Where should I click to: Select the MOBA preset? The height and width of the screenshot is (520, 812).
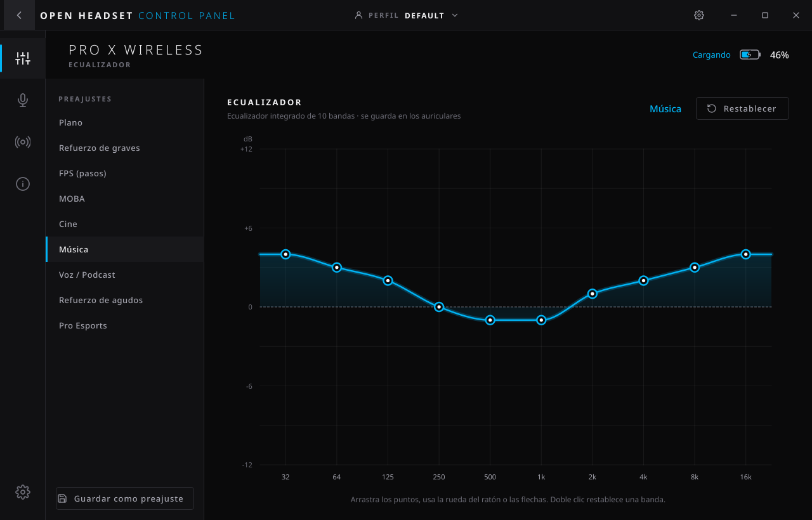(125, 198)
